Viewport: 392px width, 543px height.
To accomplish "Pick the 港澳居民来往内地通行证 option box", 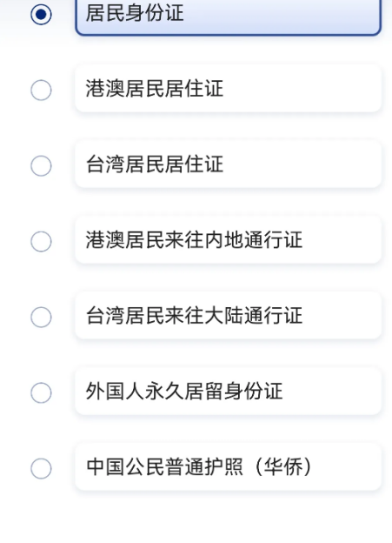I will coord(229,239).
